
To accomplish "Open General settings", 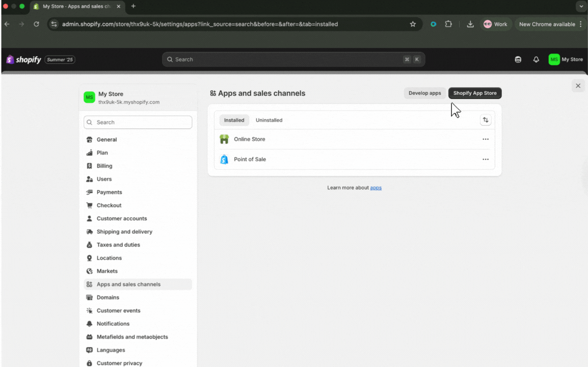I will pos(138,140).
